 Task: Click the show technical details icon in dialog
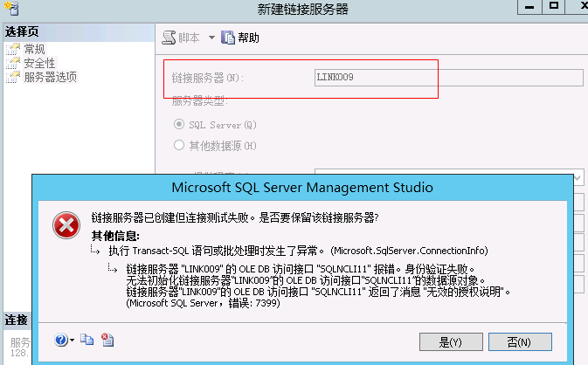click(107, 340)
